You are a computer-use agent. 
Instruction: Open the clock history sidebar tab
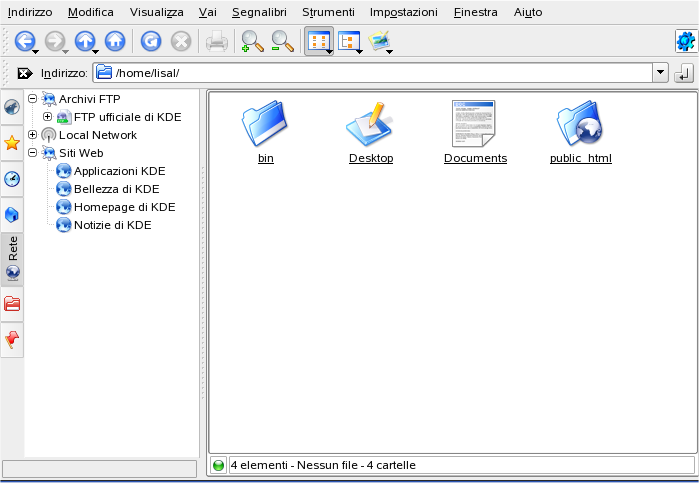click(x=12, y=179)
